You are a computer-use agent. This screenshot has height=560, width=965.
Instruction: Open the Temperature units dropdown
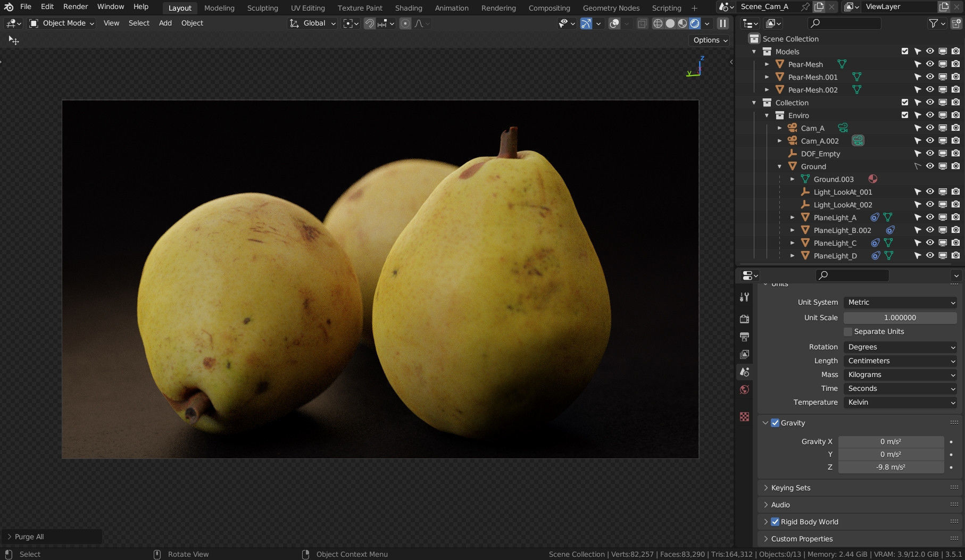(900, 403)
